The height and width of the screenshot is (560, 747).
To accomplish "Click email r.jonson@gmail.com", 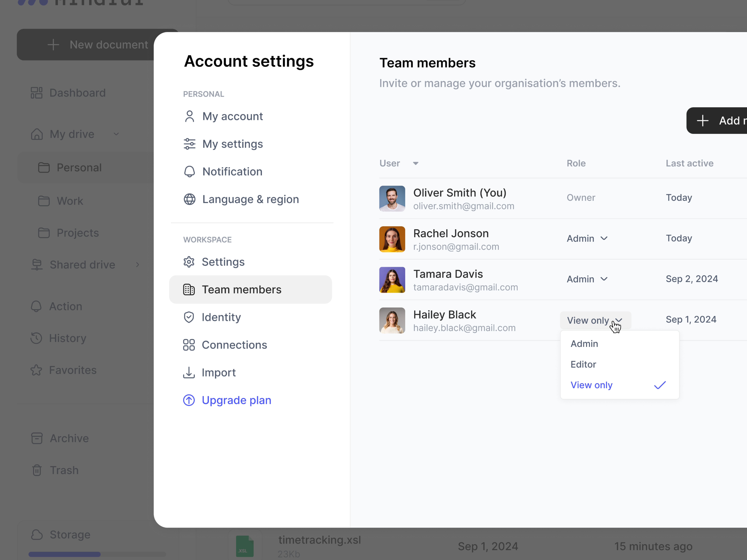I will (456, 247).
